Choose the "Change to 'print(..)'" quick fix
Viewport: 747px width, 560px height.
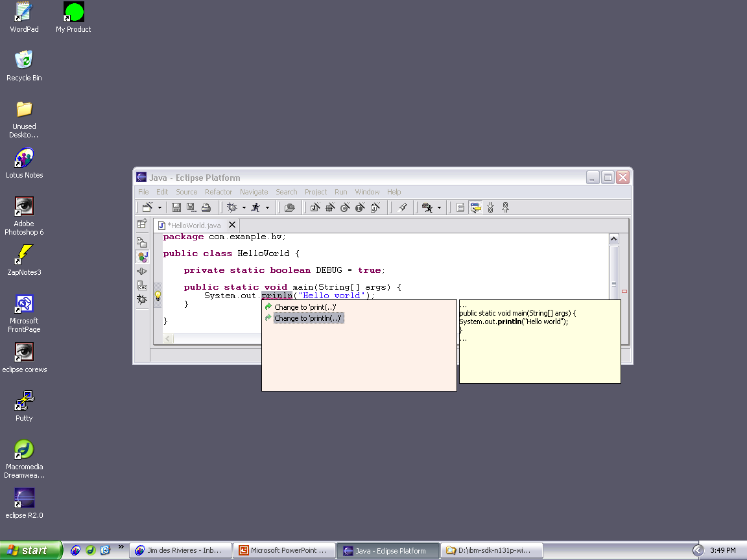[x=305, y=307]
